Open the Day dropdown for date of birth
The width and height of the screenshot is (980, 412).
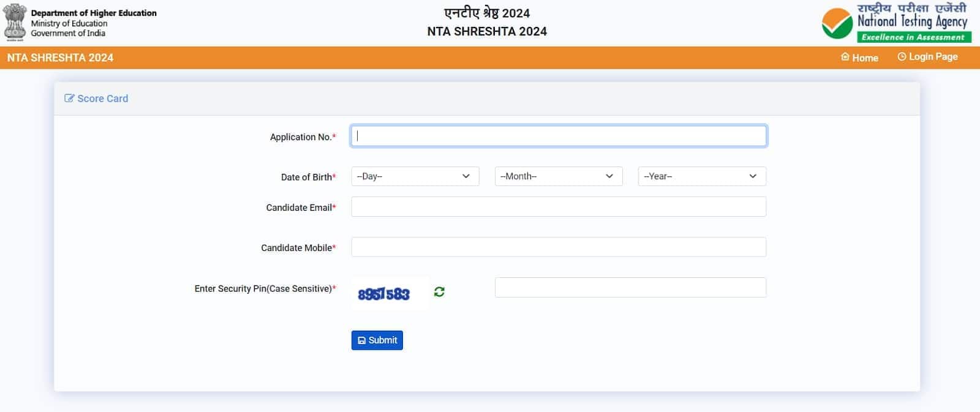[x=415, y=176]
